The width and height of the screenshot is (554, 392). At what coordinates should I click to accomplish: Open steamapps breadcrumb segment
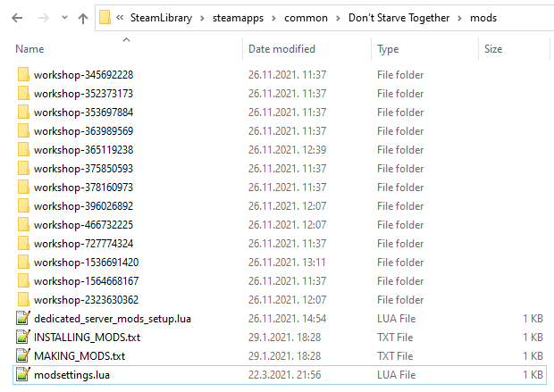click(238, 18)
